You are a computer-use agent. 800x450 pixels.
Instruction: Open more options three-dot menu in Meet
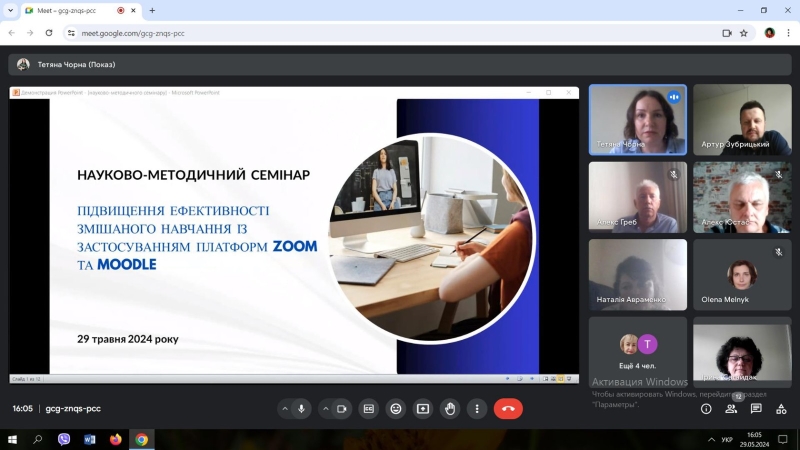477,409
